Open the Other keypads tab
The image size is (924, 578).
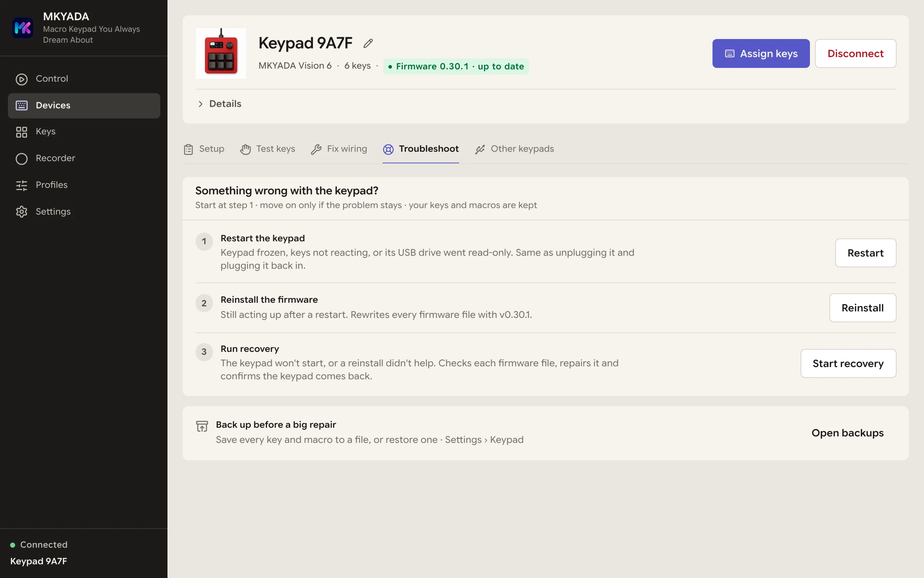tap(514, 149)
